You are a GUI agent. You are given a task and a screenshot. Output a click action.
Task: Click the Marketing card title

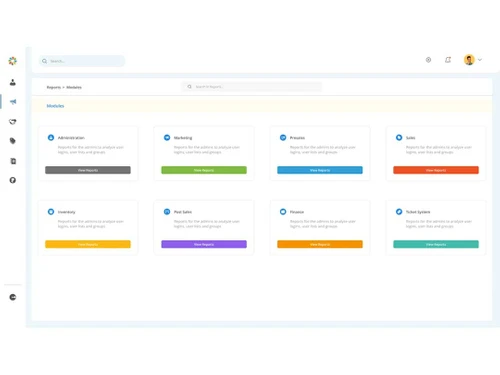click(x=183, y=138)
